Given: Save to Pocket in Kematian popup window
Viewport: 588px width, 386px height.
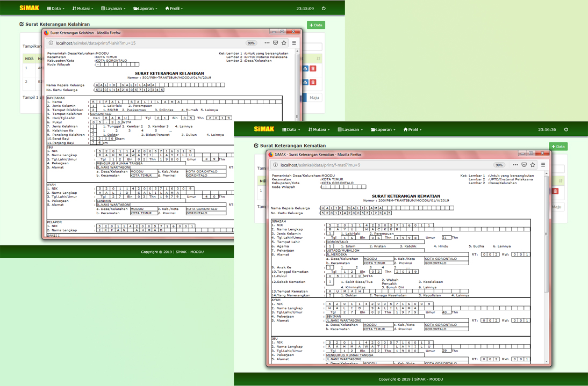Looking at the screenshot, I should coord(524,165).
